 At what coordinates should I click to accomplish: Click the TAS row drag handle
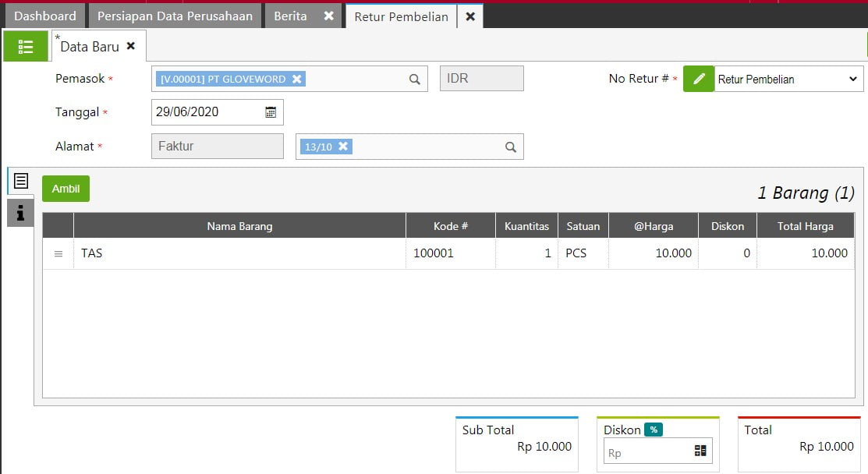58,254
